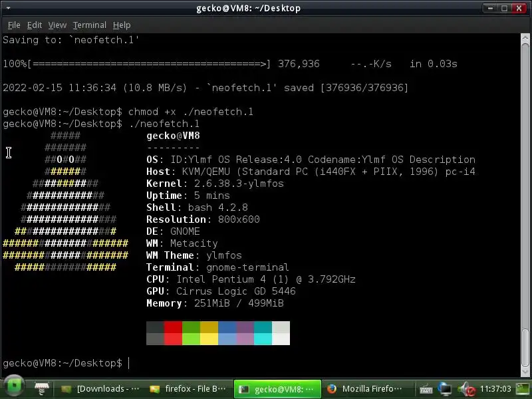This screenshot has height=399, width=532.
Task: Click the scrollbar up arrow
Action: [525, 37]
